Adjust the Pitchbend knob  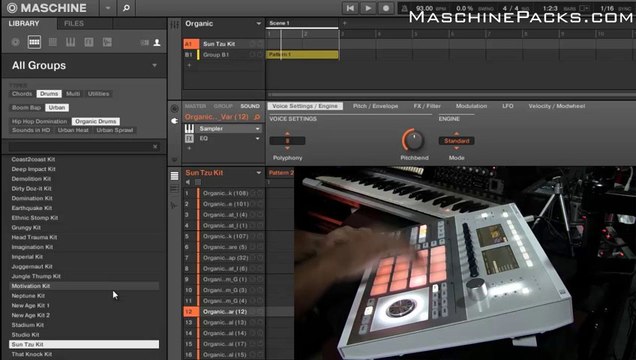[414, 140]
